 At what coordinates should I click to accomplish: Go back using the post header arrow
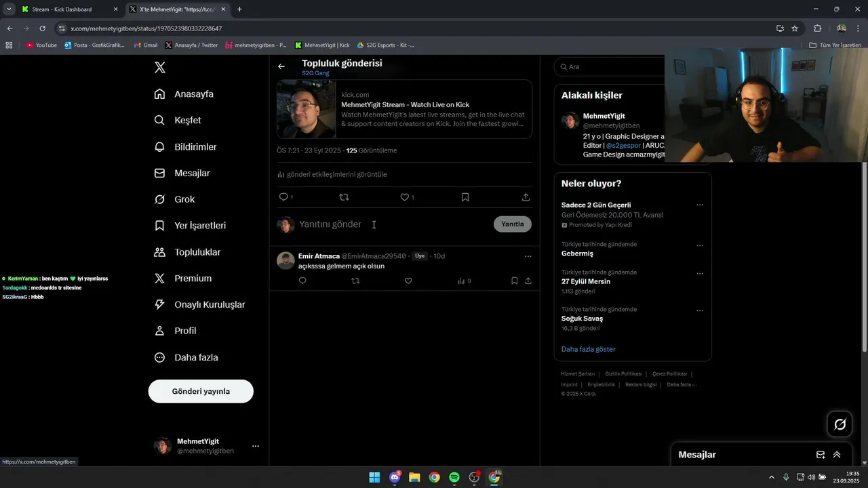click(x=281, y=66)
